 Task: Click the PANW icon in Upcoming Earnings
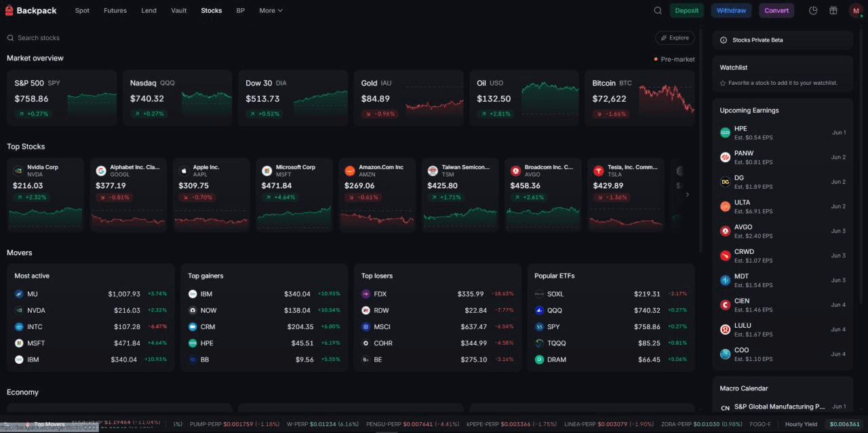click(725, 157)
